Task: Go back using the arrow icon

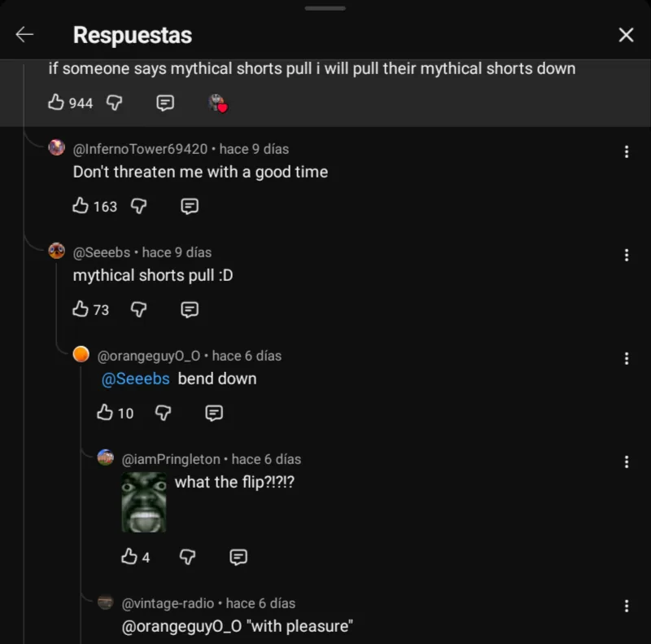Action: 24,34
